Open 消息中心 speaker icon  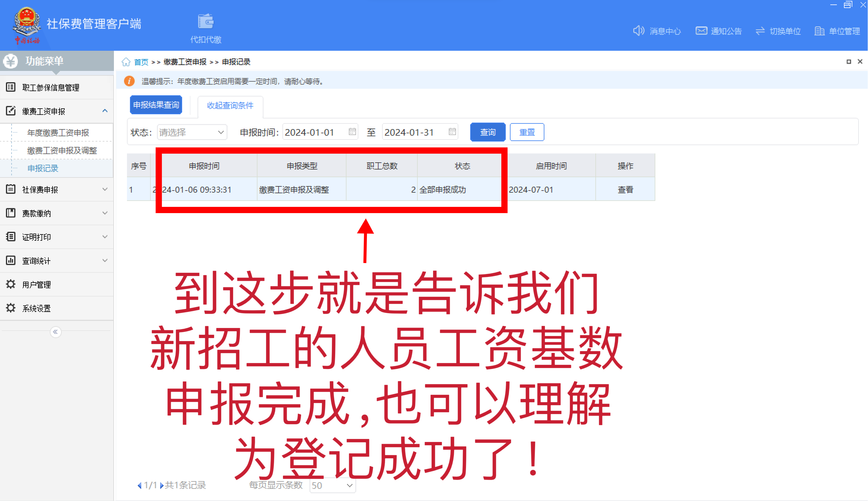(639, 31)
